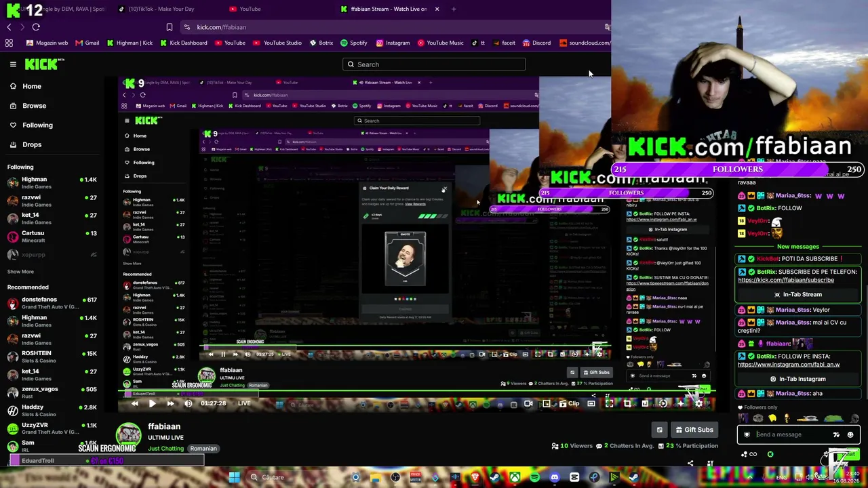Mute the stream using the volume icon
The width and height of the screenshot is (868, 488).
coord(189,403)
